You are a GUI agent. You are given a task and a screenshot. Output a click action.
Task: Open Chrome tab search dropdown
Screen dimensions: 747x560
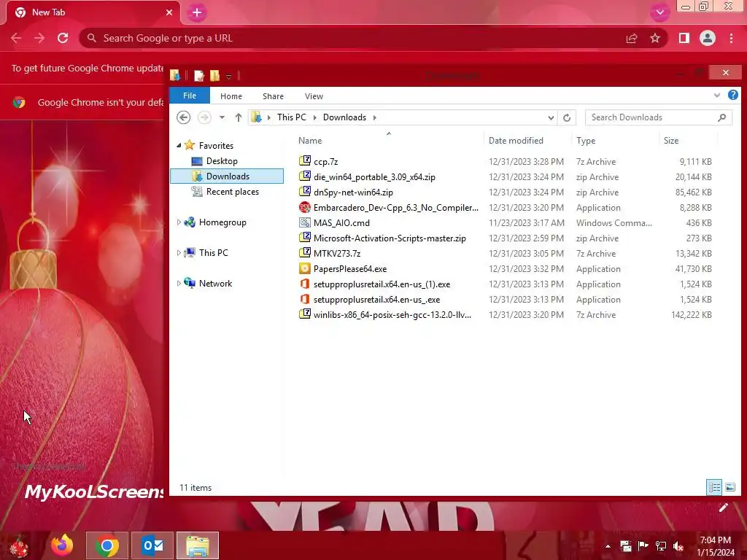click(659, 12)
